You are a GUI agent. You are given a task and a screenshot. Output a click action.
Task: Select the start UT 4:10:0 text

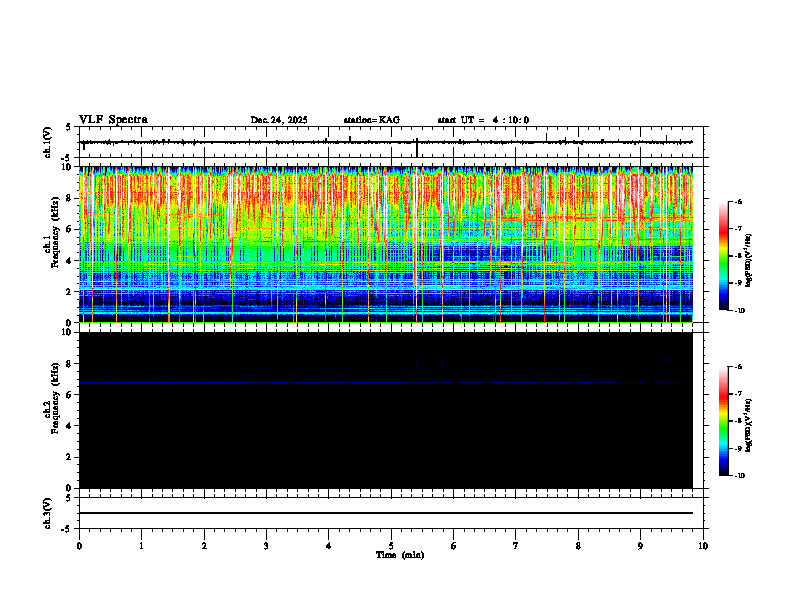tap(483, 120)
